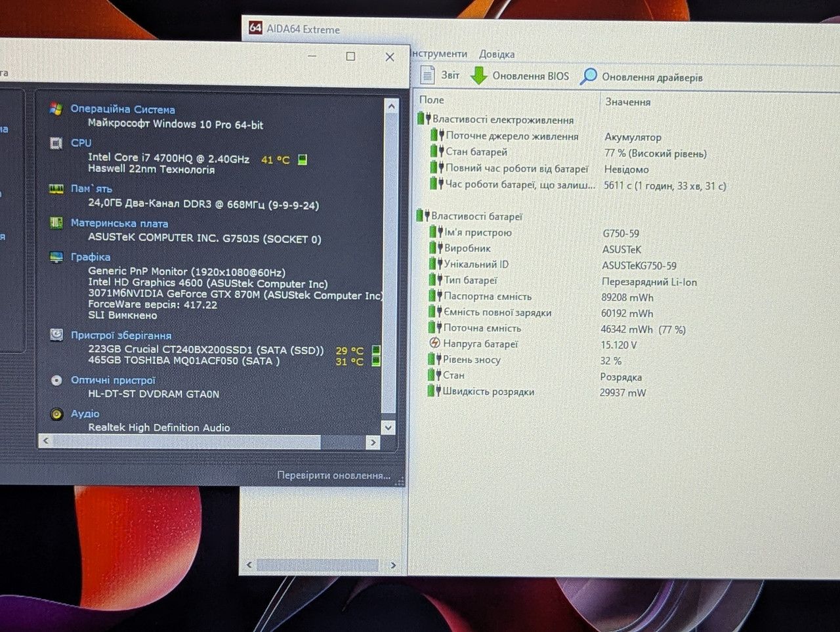The image size is (840, 632).
Task: Click the Перевірити оновлення link
Action: click(x=333, y=475)
